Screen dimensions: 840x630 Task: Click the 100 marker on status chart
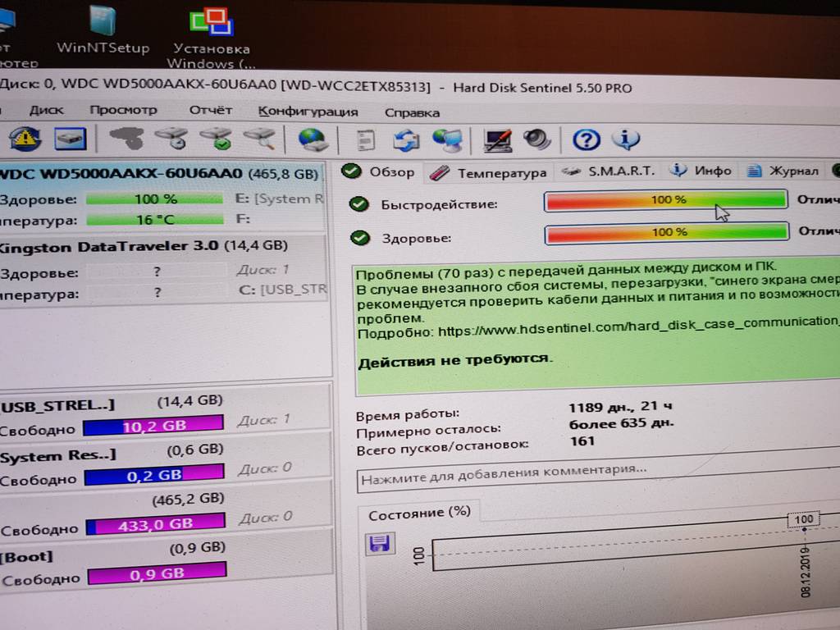[x=804, y=519]
